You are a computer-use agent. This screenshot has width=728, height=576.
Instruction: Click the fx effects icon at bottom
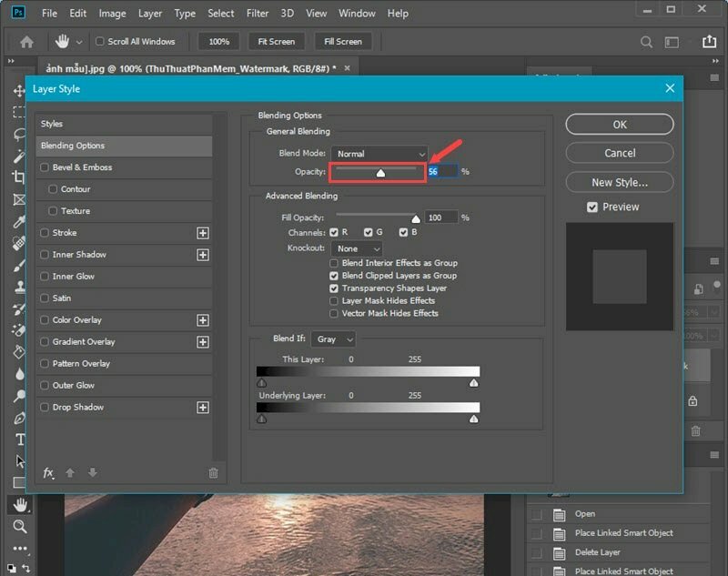(x=49, y=473)
